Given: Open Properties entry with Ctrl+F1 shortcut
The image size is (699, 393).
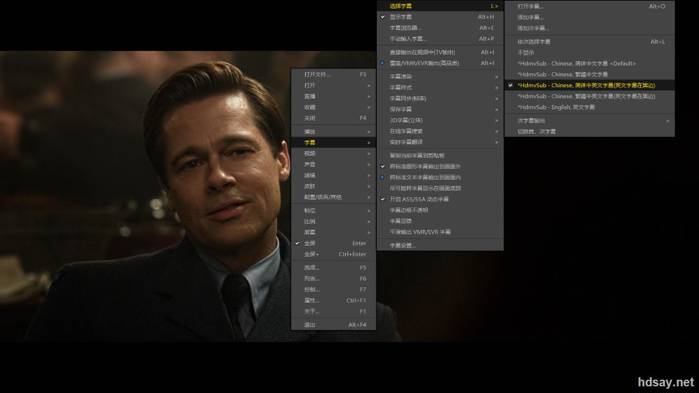Looking at the screenshot, I should 333,300.
